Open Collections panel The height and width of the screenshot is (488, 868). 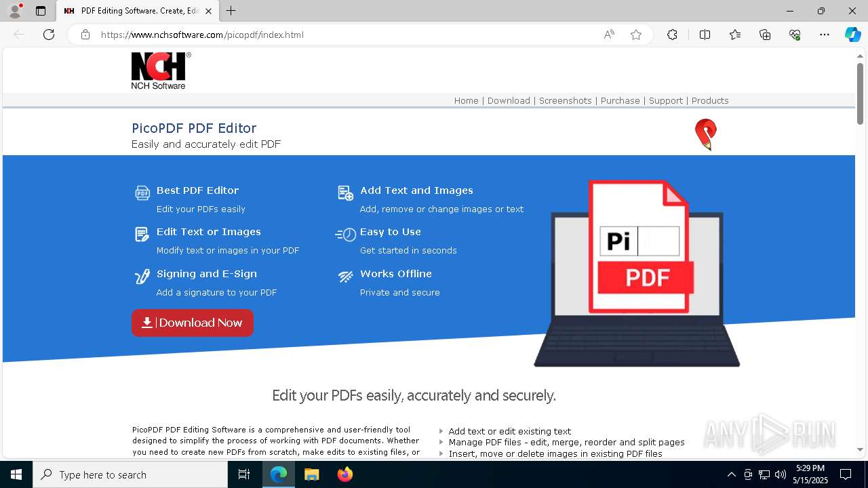765,35
